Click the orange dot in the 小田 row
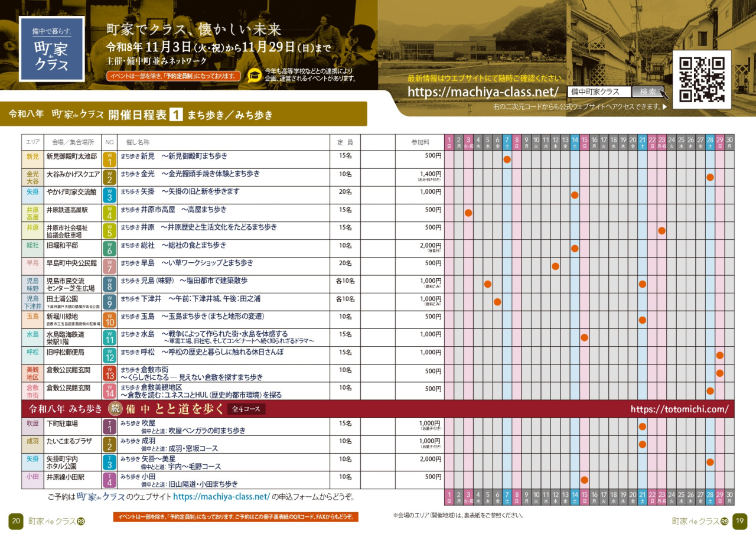This screenshot has width=756, height=534. tap(584, 480)
